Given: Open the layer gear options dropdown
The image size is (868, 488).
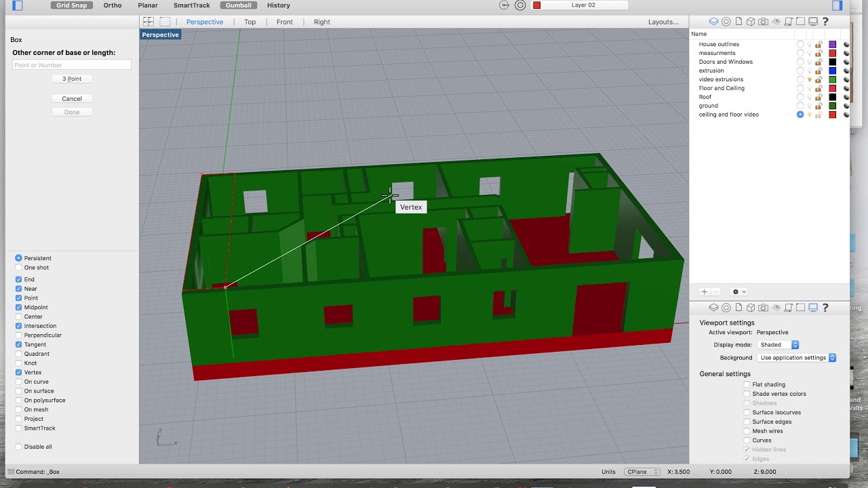Looking at the screenshot, I should pyautogui.click(x=738, y=291).
